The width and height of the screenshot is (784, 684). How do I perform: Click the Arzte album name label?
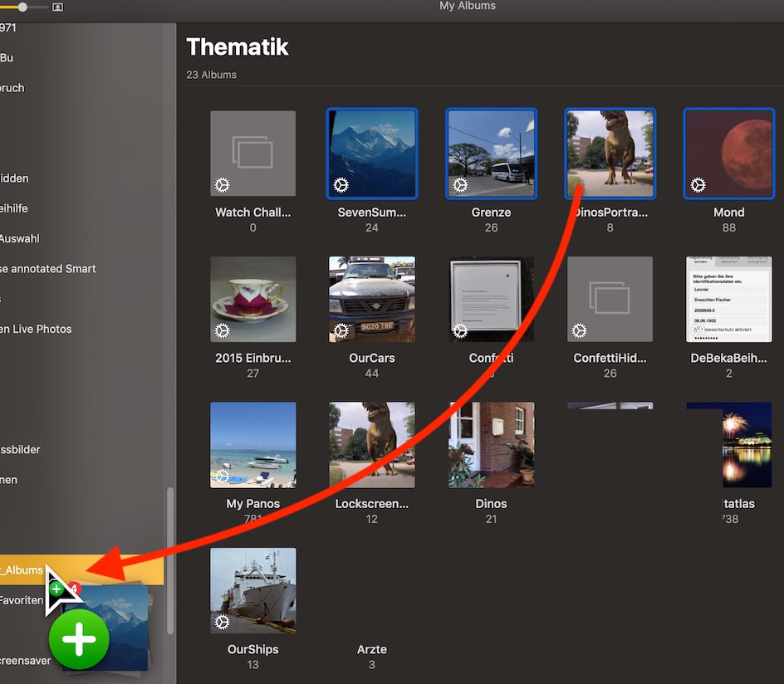371,649
